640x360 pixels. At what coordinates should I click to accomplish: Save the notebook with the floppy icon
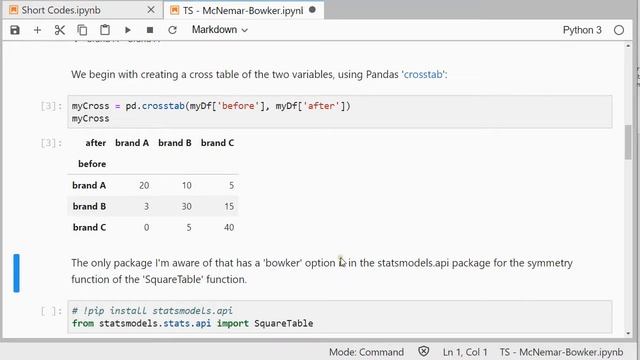point(15,30)
